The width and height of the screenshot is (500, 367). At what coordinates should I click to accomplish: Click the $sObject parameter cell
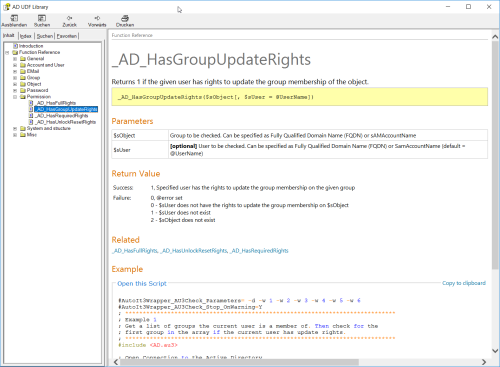(x=140, y=135)
